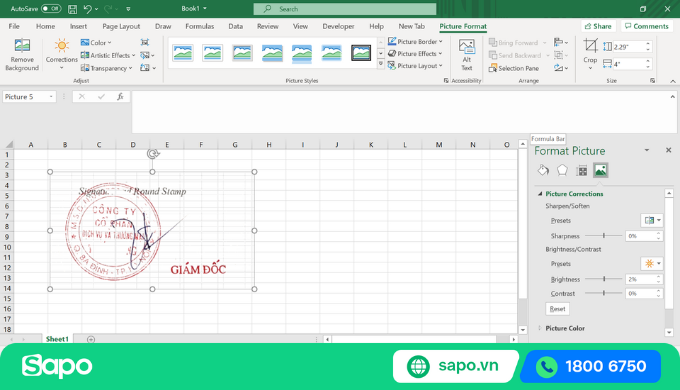Open Size & Properties tab in Format Picture
The height and width of the screenshot is (390, 680).
(582, 170)
